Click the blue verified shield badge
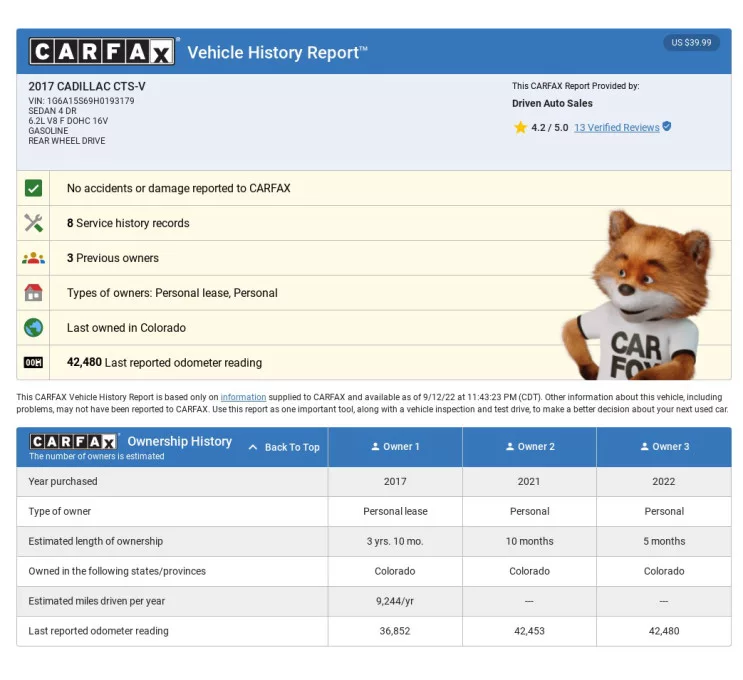Image resolution: width=743 pixels, height=680 pixels. point(667,127)
